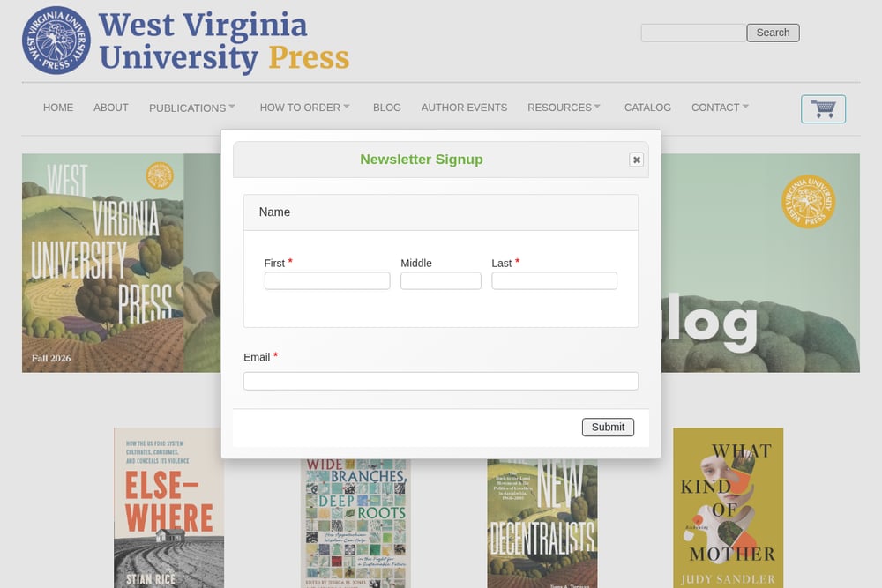The width and height of the screenshot is (882, 588).
Task: Click the site search input field
Action: (x=693, y=33)
